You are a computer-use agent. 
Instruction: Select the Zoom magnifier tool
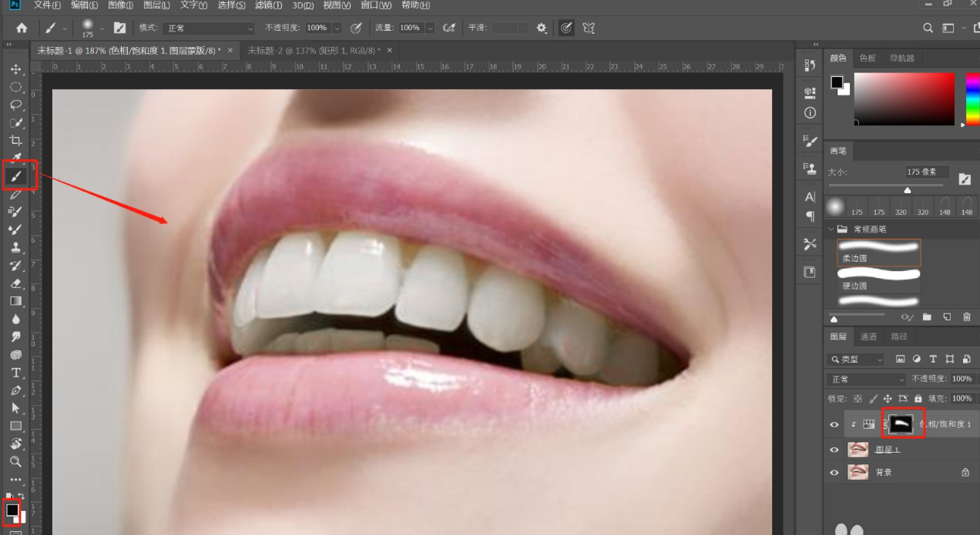point(15,461)
